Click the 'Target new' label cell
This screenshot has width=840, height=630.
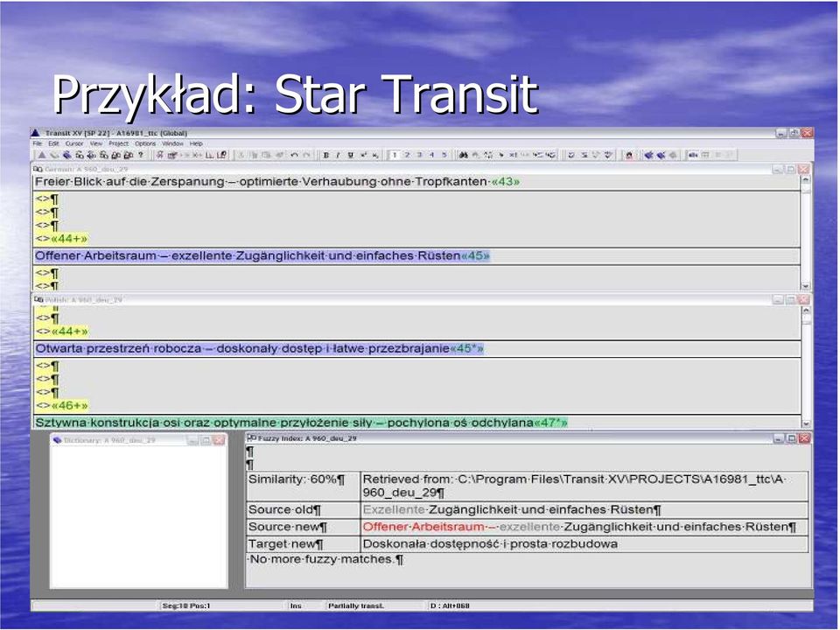304,543
